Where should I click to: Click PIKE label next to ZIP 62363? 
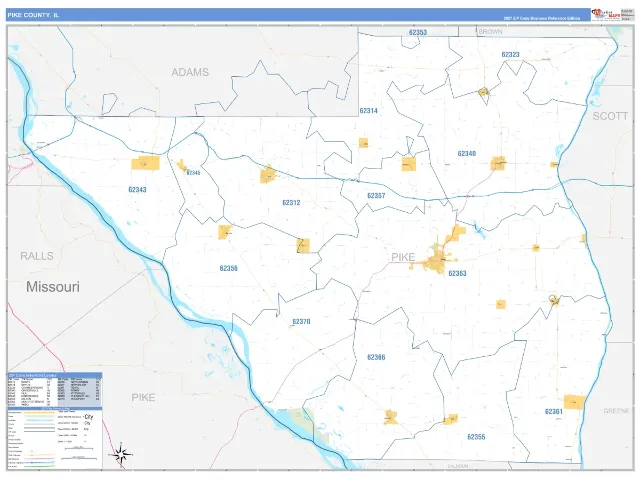pyautogui.click(x=403, y=257)
